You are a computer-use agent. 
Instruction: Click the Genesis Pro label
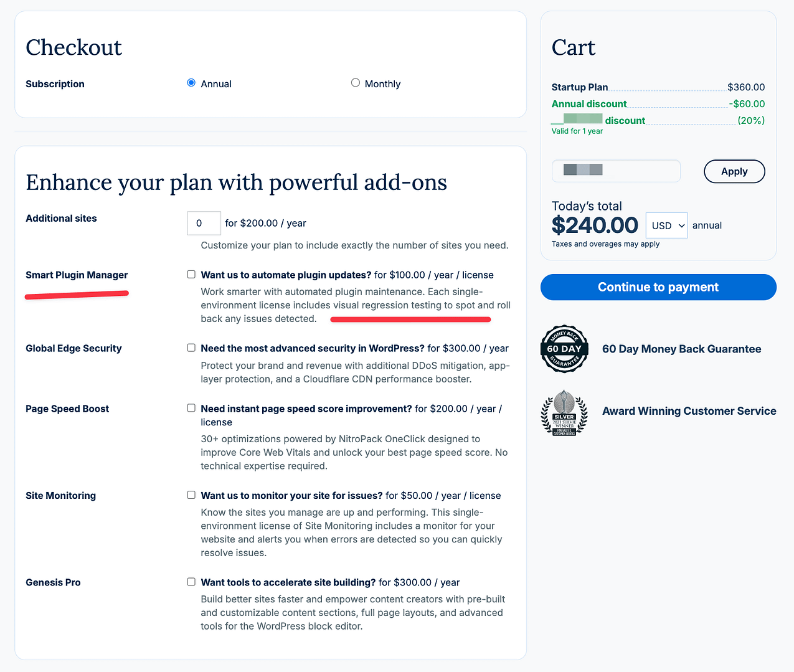click(53, 582)
